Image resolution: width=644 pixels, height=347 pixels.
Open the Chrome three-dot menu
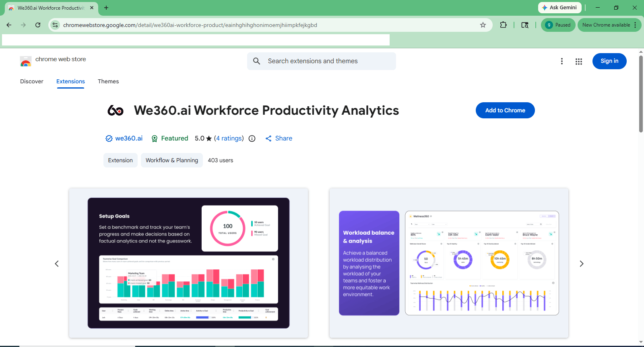[x=635, y=25]
